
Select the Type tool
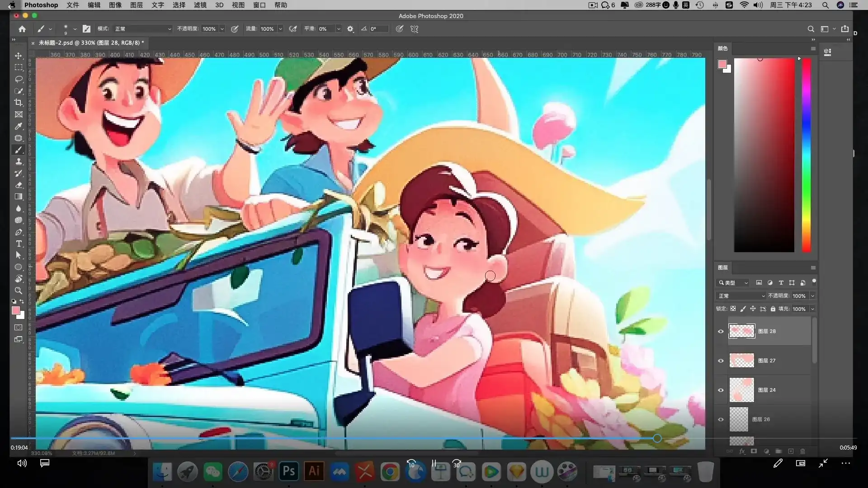click(19, 244)
